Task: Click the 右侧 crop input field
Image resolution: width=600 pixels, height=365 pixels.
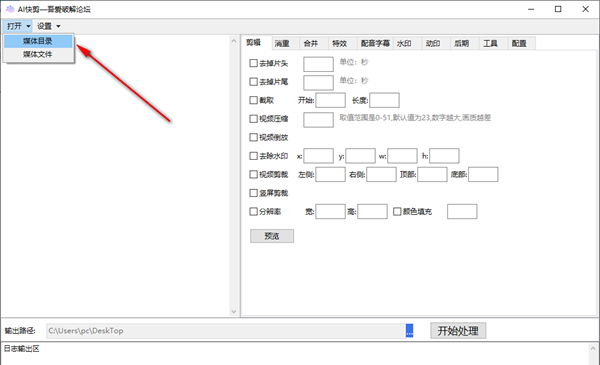Action: tap(381, 174)
